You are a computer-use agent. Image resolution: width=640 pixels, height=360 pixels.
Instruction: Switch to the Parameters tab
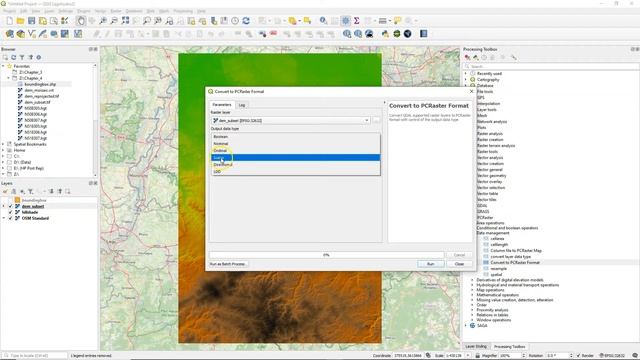click(x=222, y=105)
